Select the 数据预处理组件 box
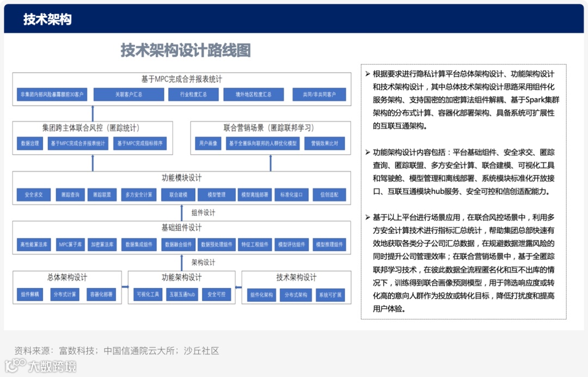The height and width of the screenshot is (377, 588). (217, 244)
